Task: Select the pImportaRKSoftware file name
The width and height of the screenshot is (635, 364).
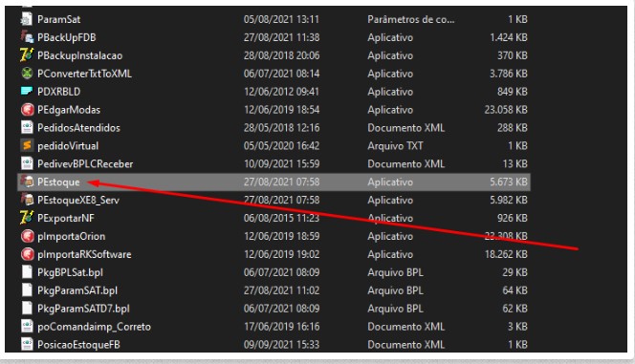Action: tap(84, 254)
